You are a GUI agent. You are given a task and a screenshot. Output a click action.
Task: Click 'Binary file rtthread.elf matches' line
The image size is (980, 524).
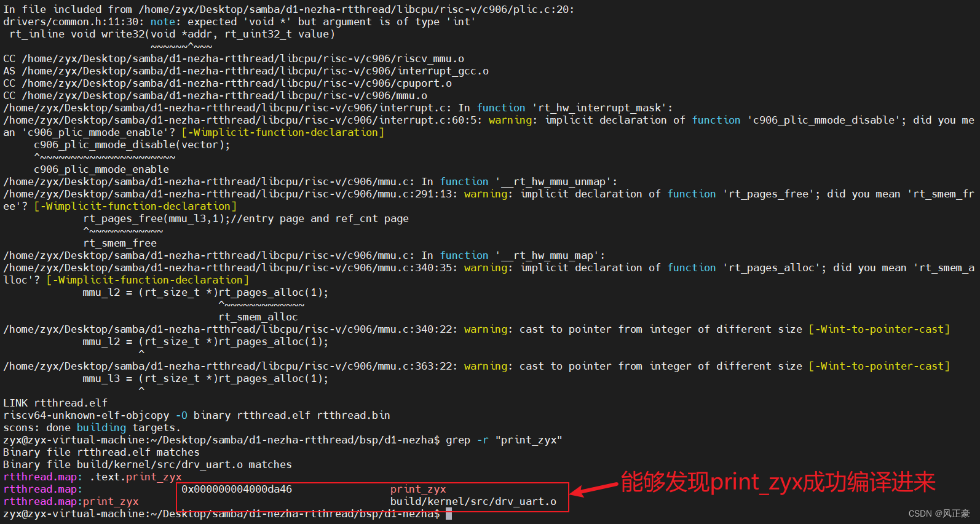click(x=101, y=452)
